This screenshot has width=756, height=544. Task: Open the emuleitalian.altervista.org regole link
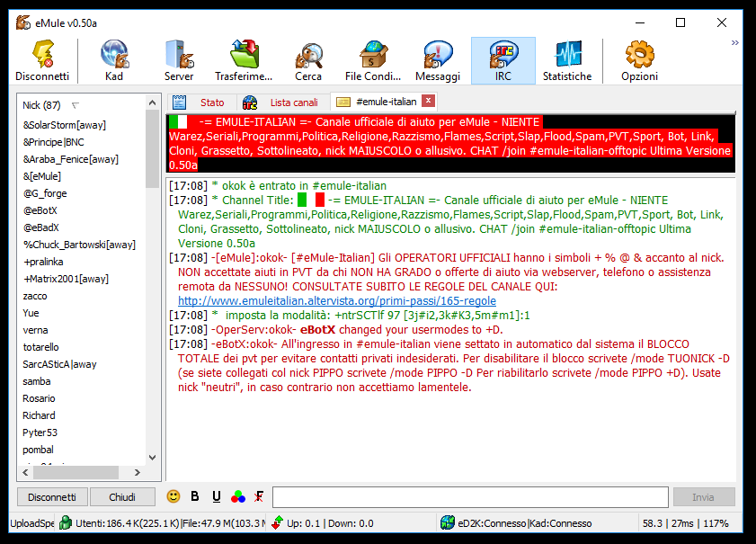tap(337, 301)
